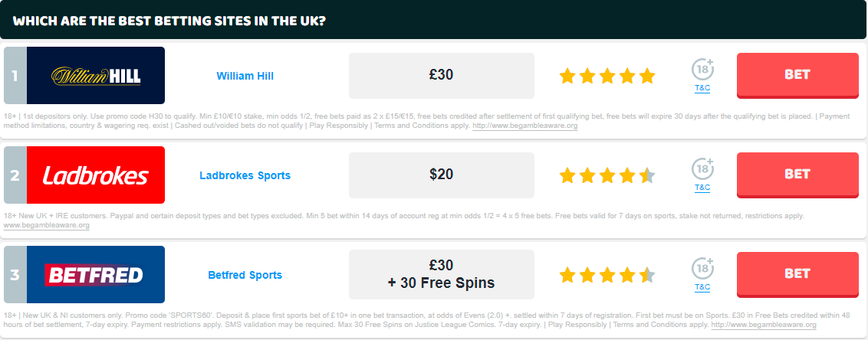This screenshot has width=868, height=340.
Task: Visit begambleaware.org link under Ladbrokes
Action: tap(47, 226)
